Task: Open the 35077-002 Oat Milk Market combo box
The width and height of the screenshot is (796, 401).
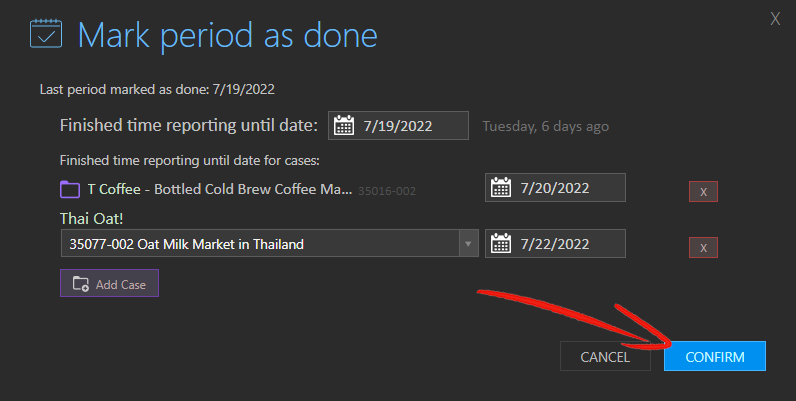Action: (x=270, y=243)
